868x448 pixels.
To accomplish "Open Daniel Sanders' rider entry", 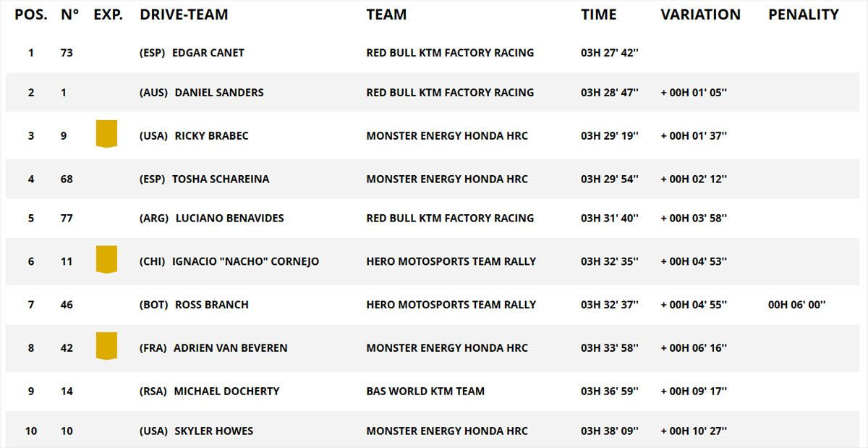I will pyautogui.click(x=219, y=93).
